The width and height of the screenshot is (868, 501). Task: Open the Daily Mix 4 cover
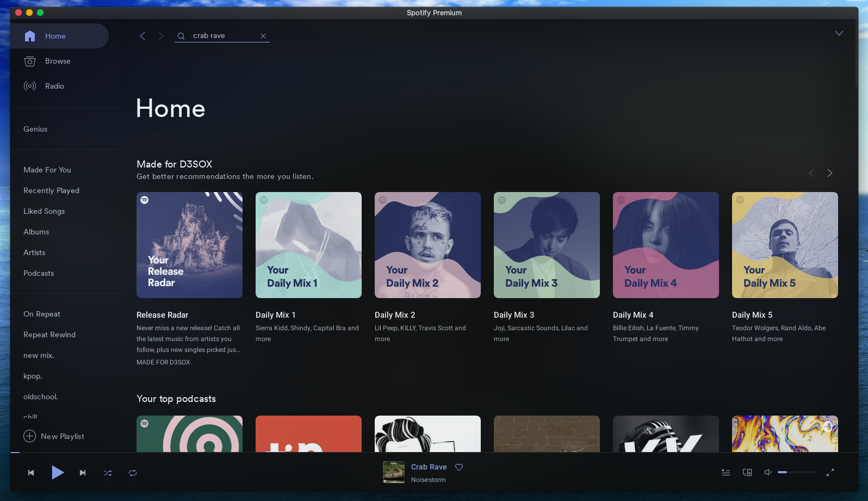(666, 245)
